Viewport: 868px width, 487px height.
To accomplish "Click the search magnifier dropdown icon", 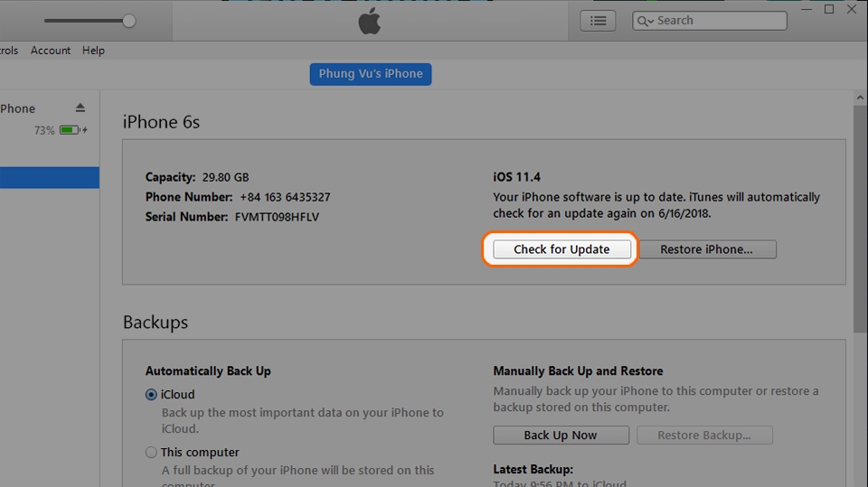I will point(645,21).
